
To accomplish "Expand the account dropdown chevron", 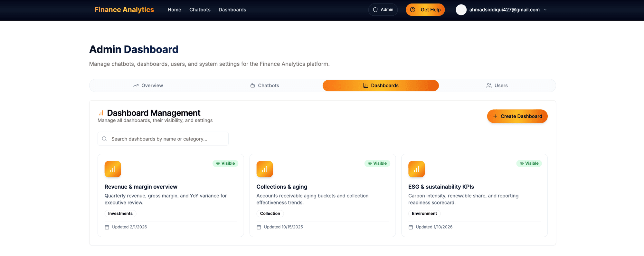I will coord(545,10).
